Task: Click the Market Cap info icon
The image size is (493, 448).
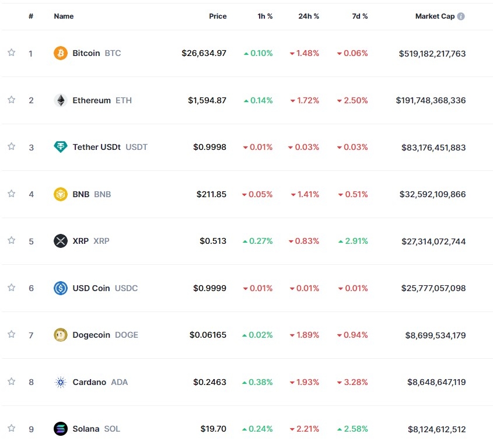Action: (x=461, y=16)
